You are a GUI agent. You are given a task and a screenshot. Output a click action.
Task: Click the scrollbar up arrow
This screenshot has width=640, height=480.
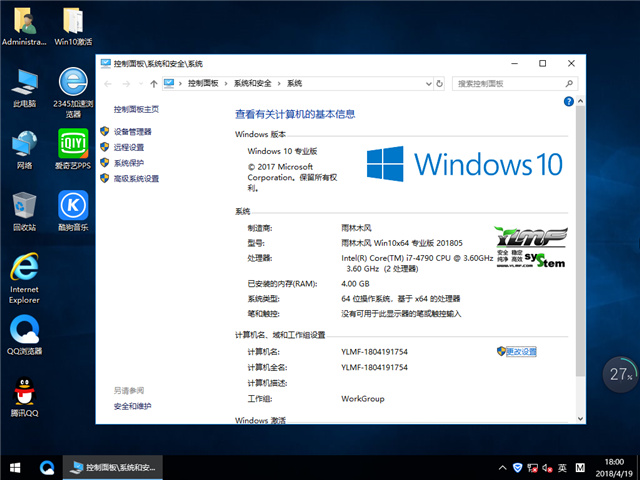click(580, 101)
